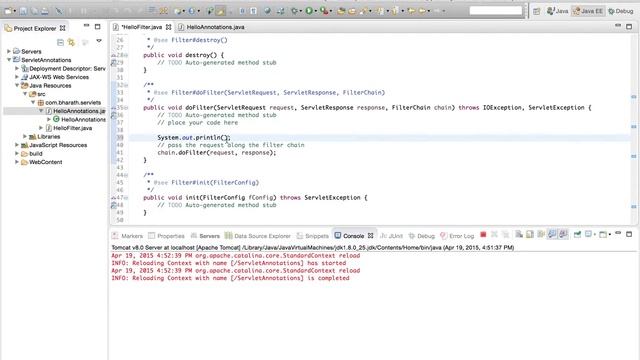Terminate server with red stop icon
The image size is (640, 360).
pyautogui.click(x=483, y=235)
